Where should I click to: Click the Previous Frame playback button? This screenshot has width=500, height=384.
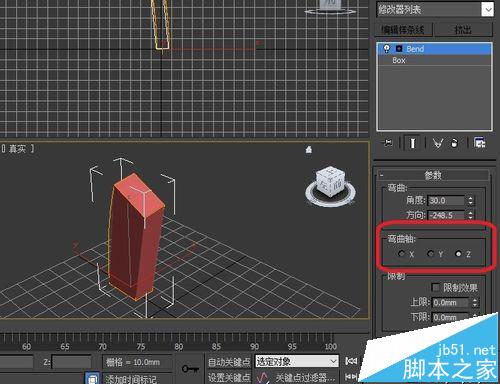(x=350, y=377)
